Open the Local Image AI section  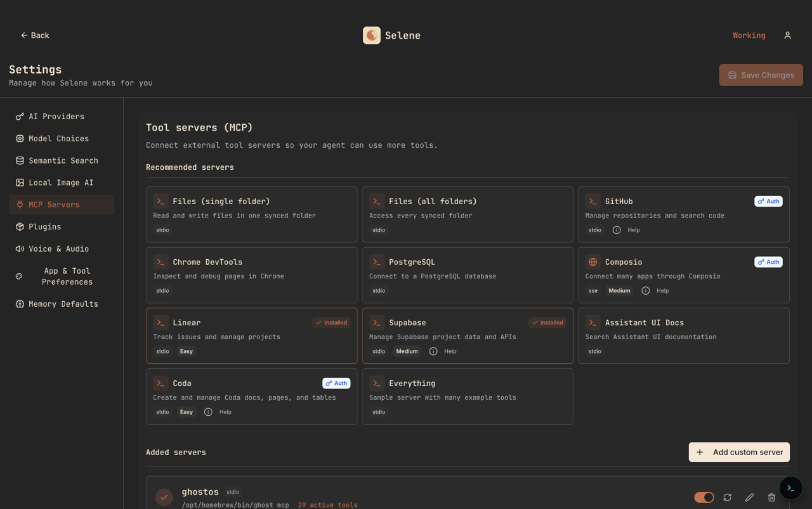(60, 183)
